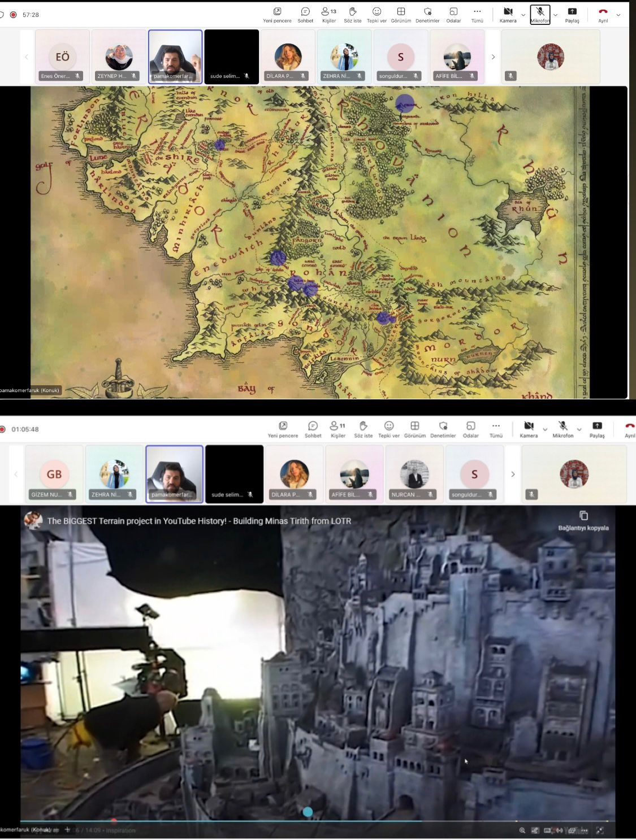Open Tümü more menu in the 57:28 meeting
Screen dimensions: 636x840
(x=477, y=14)
